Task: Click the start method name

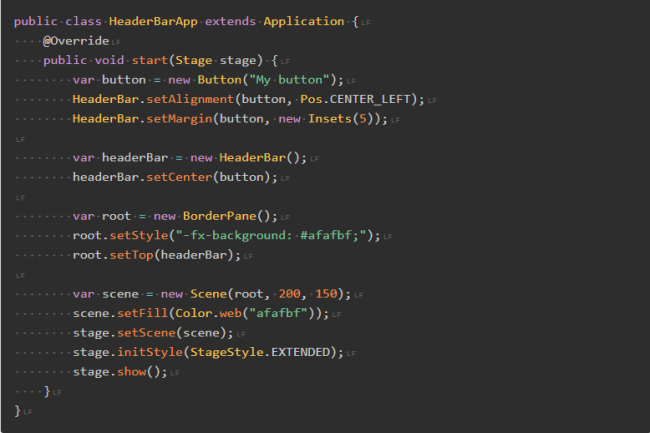Action: [152, 61]
